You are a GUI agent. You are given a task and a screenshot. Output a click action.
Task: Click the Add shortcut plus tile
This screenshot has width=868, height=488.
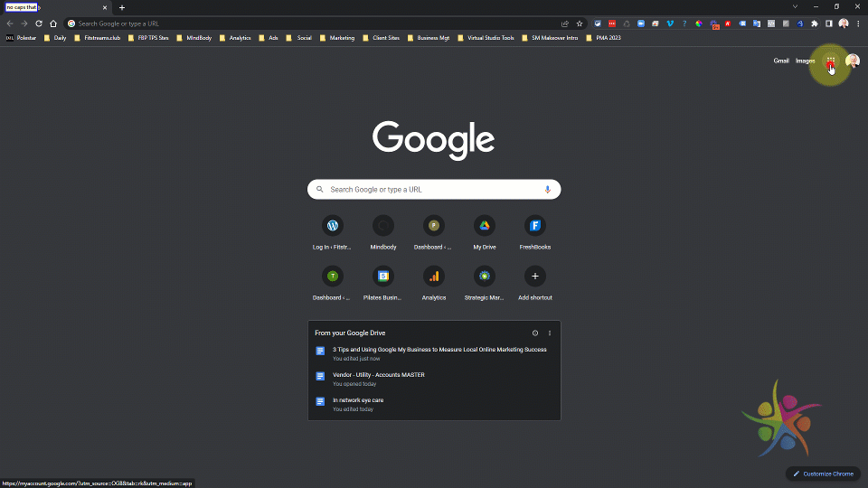(x=534, y=283)
